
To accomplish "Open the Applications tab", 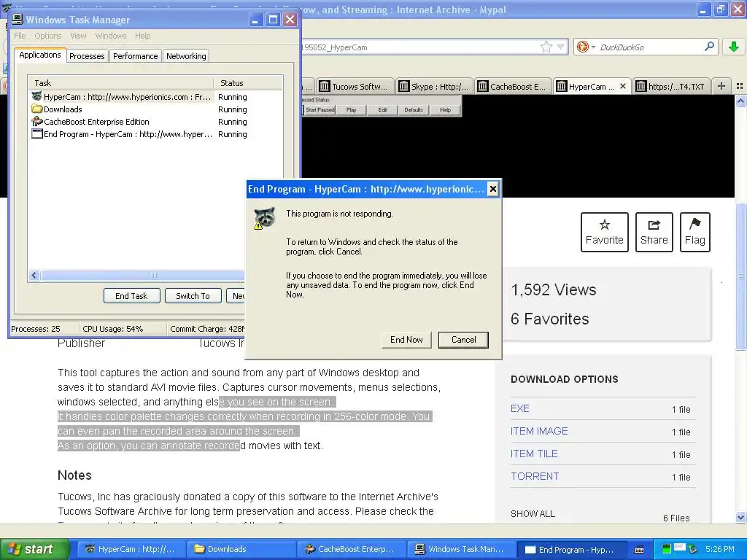I will [x=40, y=55].
